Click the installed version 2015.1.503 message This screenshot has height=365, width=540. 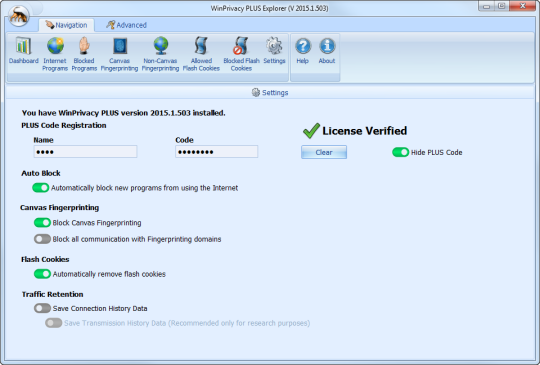coord(123,113)
